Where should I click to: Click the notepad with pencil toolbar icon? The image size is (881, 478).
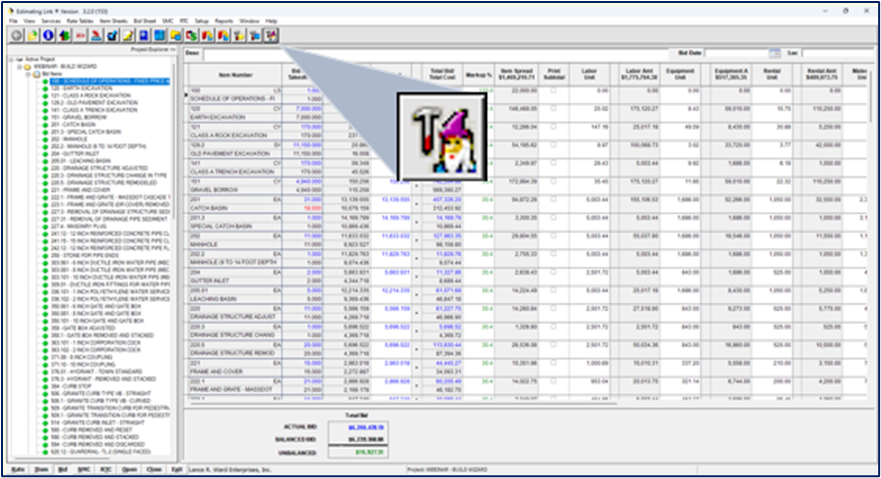[x=128, y=35]
